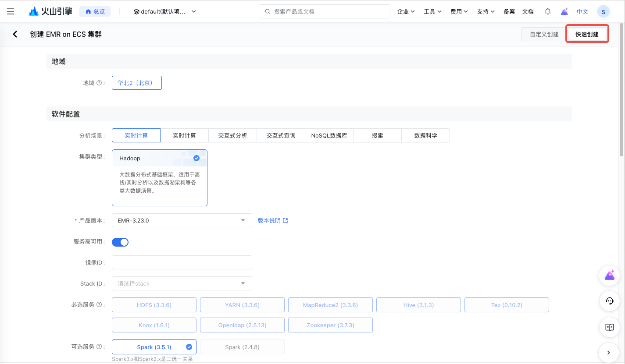Click the external link icon beside 版本说明

coord(286,220)
